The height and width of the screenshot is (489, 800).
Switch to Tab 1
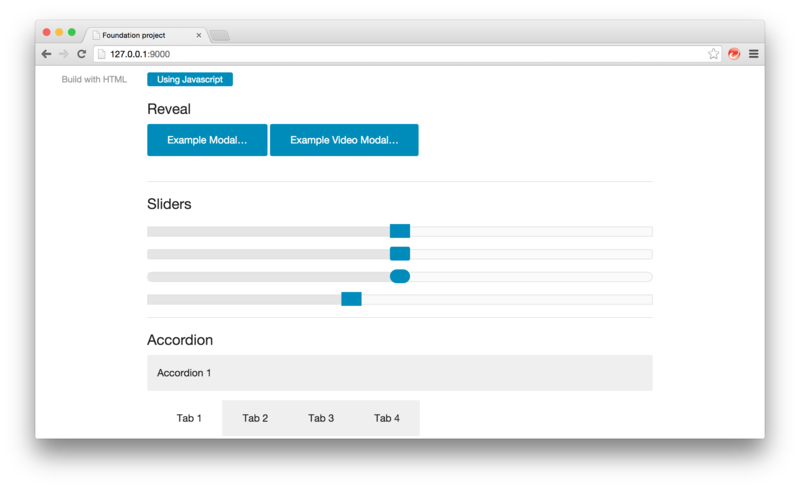pyautogui.click(x=189, y=418)
